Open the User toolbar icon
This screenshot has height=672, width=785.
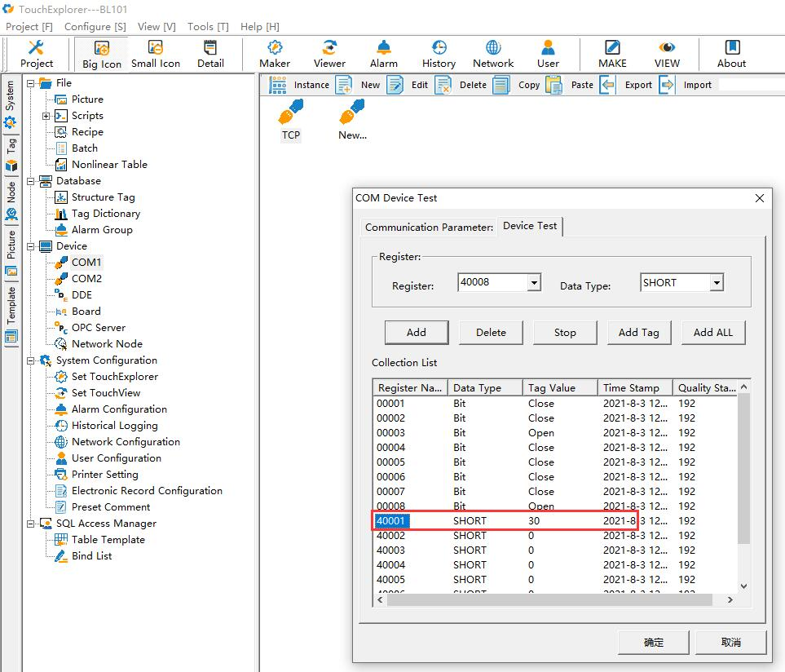pyautogui.click(x=548, y=54)
